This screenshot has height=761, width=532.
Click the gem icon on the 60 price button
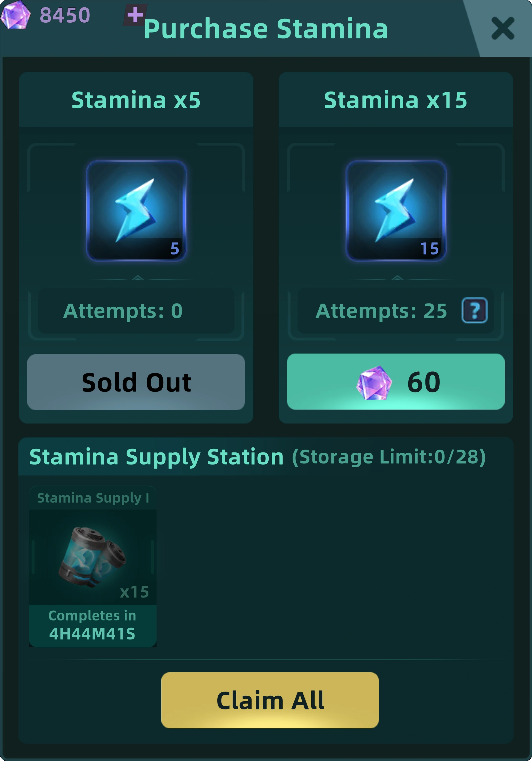[x=374, y=383]
